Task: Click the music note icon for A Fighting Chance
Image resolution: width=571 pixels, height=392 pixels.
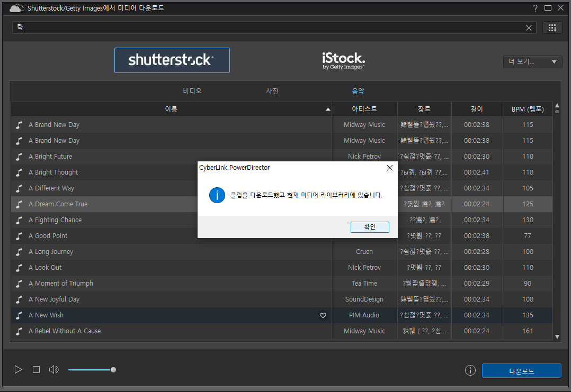Action: tap(19, 221)
